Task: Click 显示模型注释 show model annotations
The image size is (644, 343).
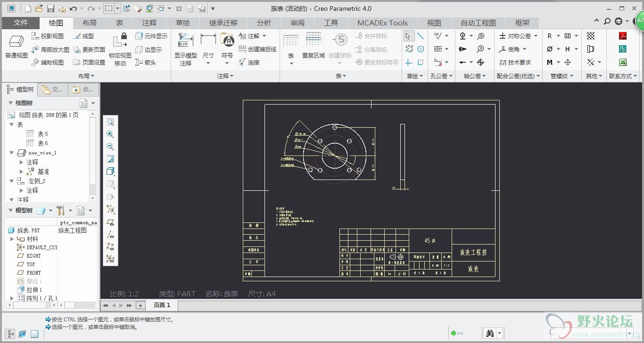Action: pyautogui.click(x=185, y=49)
